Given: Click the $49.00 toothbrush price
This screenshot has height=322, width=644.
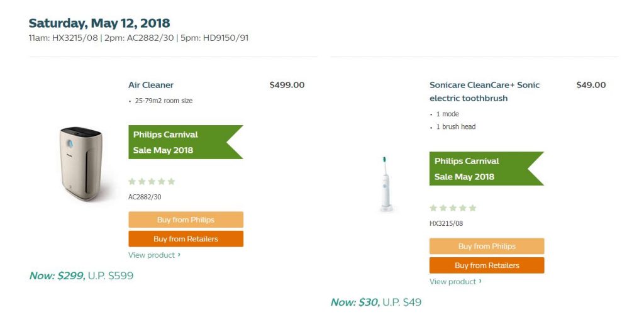Looking at the screenshot, I should pos(591,85).
